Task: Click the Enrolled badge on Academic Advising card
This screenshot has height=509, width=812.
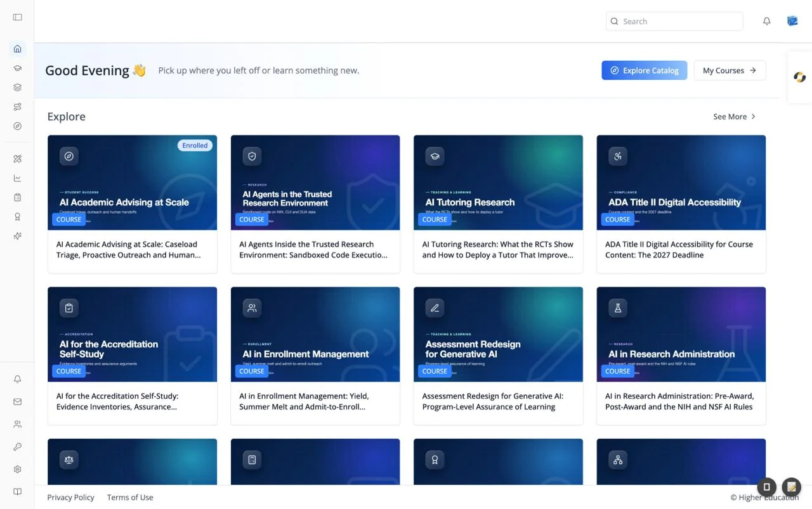Action: tap(195, 145)
